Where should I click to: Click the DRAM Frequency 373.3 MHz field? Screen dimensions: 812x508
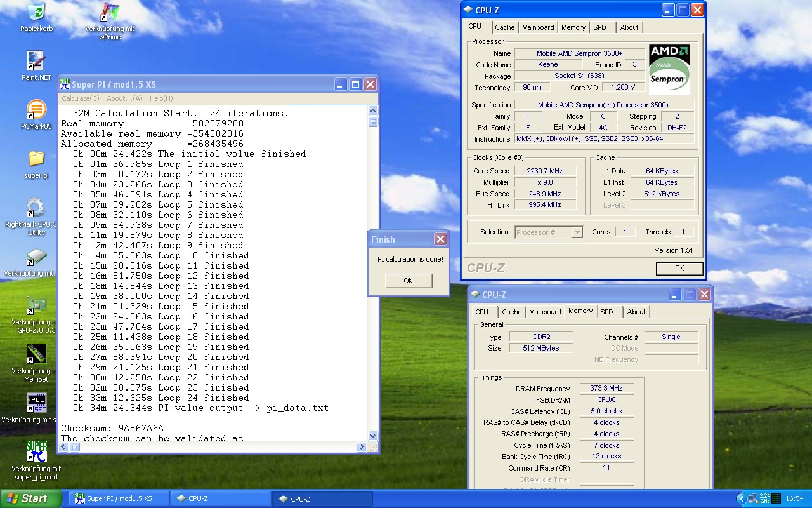[x=606, y=389]
